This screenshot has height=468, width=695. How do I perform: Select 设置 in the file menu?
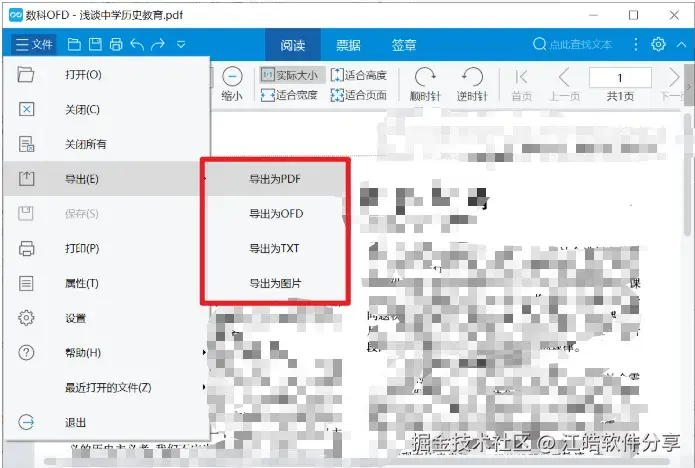coord(106,318)
